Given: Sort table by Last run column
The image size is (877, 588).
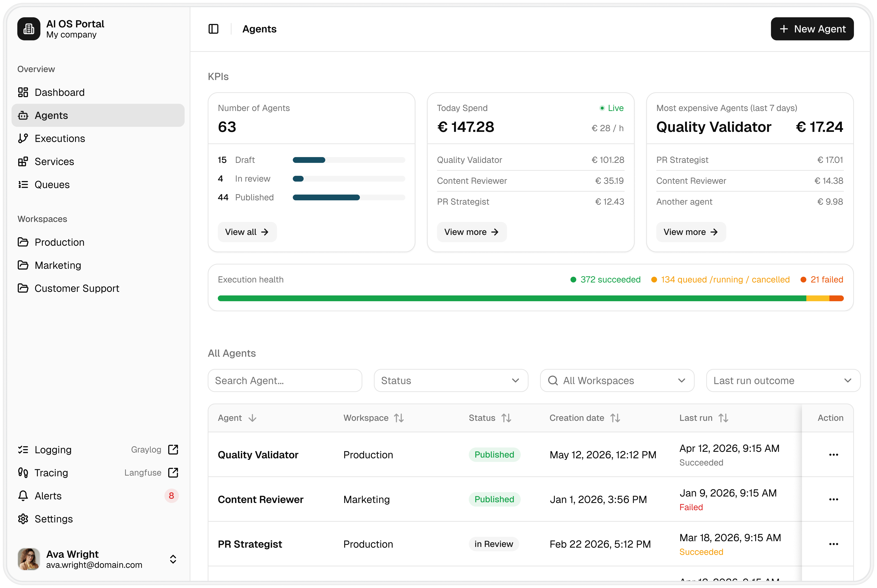Looking at the screenshot, I should [x=723, y=418].
